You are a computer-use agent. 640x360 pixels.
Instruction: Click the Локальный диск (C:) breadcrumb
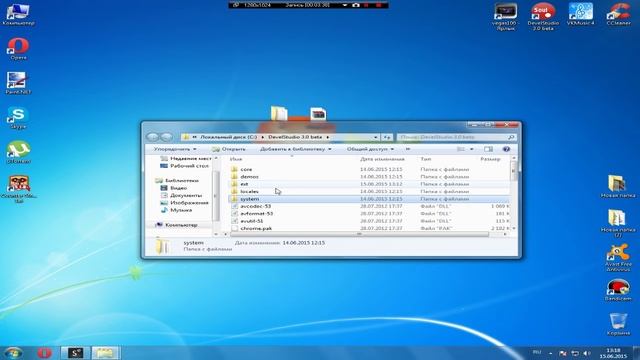point(229,137)
